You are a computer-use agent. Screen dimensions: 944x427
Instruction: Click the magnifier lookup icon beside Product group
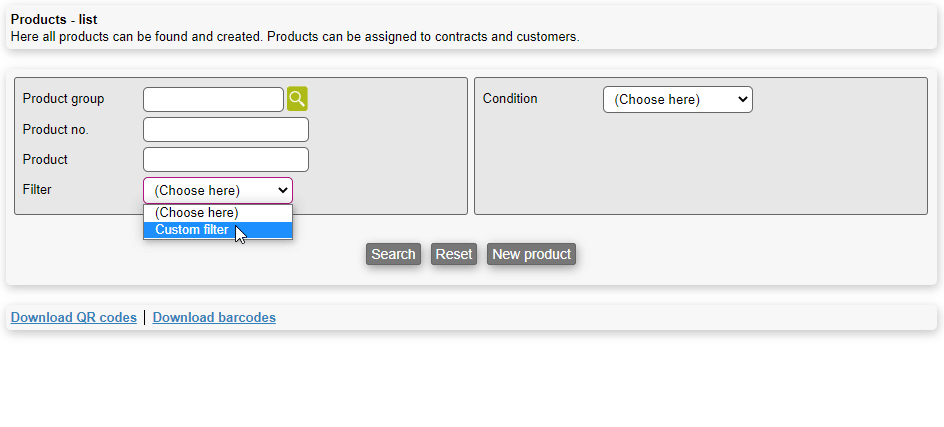(297, 99)
